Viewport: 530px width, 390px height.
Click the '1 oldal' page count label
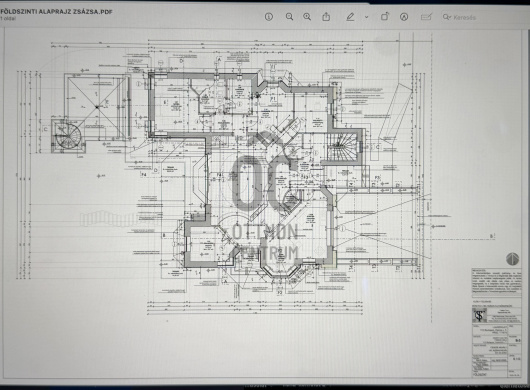pyautogui.click(x=8, y=19)
